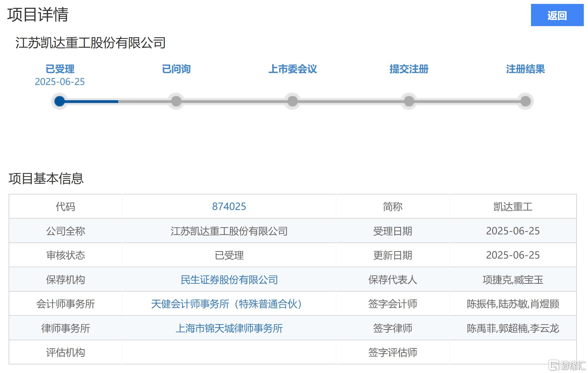This screenshot has width=588, height=373.
Task: Click the 注册结果 progress dot
Action: 525,101
